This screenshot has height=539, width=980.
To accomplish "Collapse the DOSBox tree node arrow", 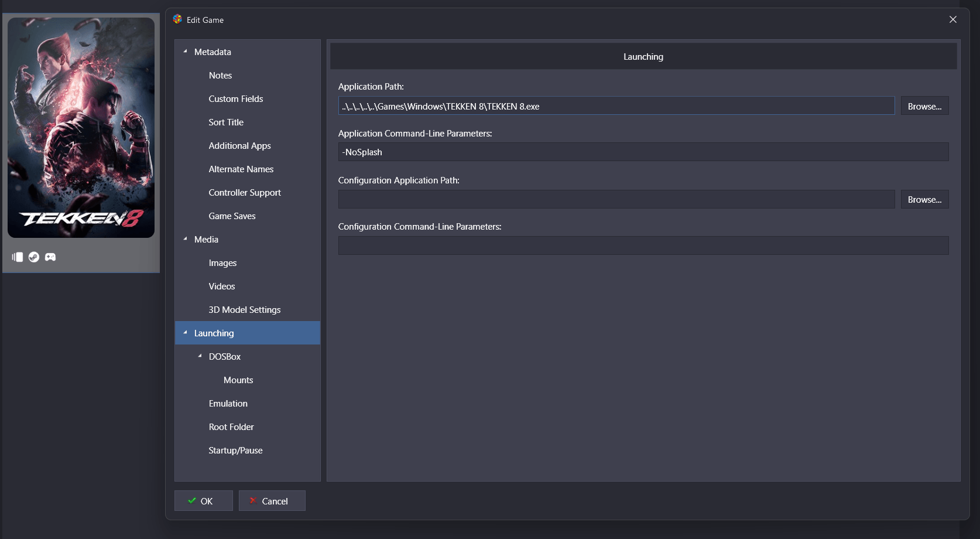I will pyautogui.click(x=200, y=356).
